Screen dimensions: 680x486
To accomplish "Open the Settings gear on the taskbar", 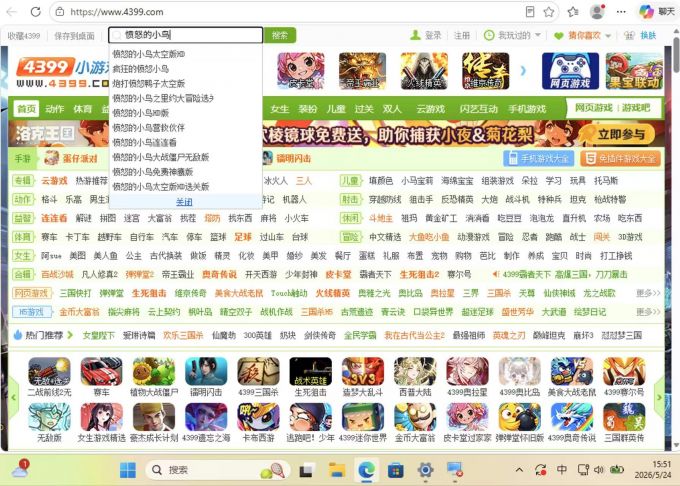I will 425,470.
